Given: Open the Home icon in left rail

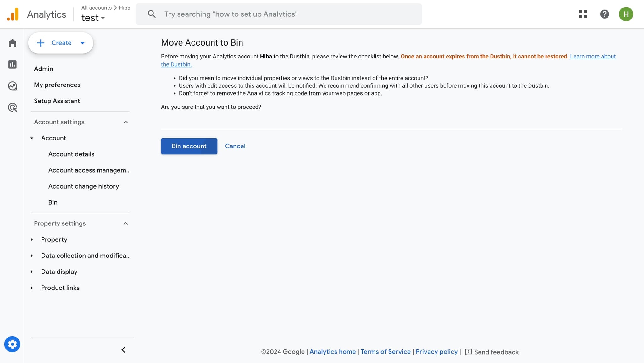Looking at the screenshot, I should click(x=12, y=43).
